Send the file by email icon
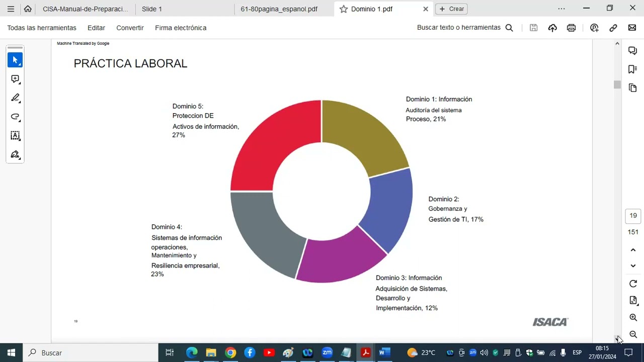Image resolution: width=644 pixels, height=362 pixels. (632, 28)
